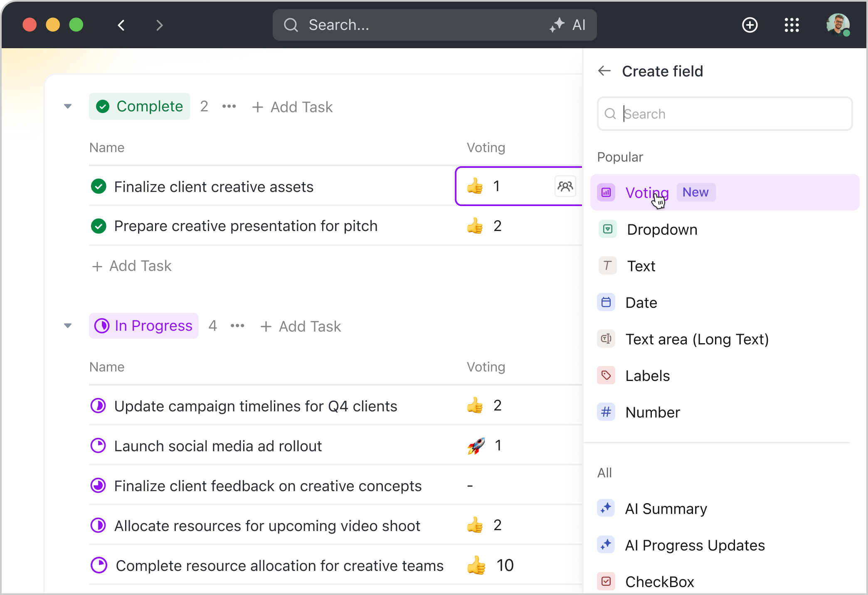Open the apps grid menu
Viewport: 868px width, 595px height.
pos(792,25)
